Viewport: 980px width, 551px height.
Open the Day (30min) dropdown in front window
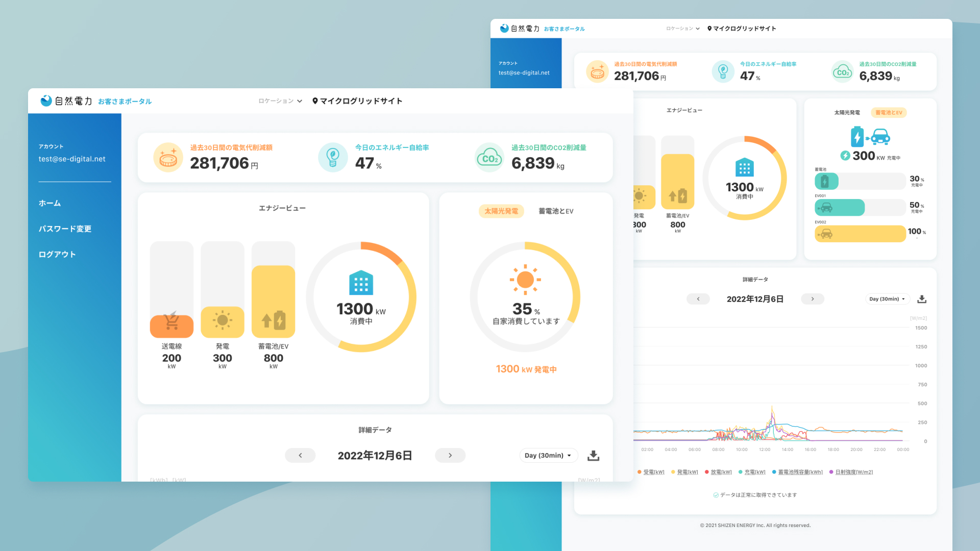tap(548, 456)
